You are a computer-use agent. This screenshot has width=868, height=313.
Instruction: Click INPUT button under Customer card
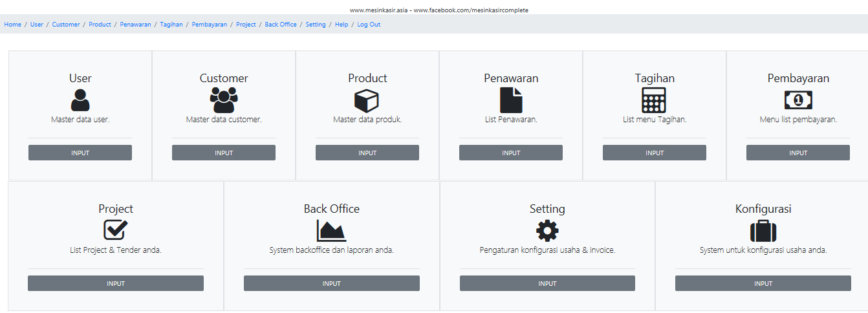click(224, 153)
